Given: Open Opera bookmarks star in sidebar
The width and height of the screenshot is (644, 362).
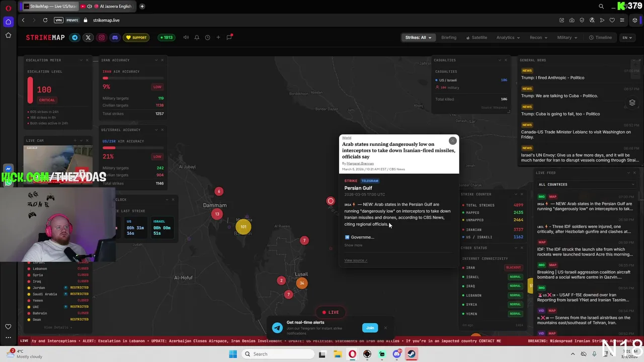Looking at the screenshot, I should pos(8,35).
